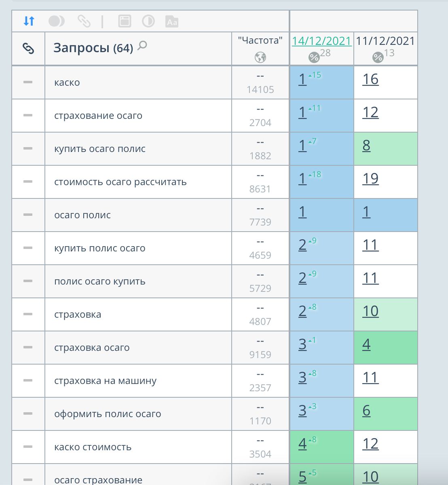Open the window panel icon in toolbar

(125, 21)
